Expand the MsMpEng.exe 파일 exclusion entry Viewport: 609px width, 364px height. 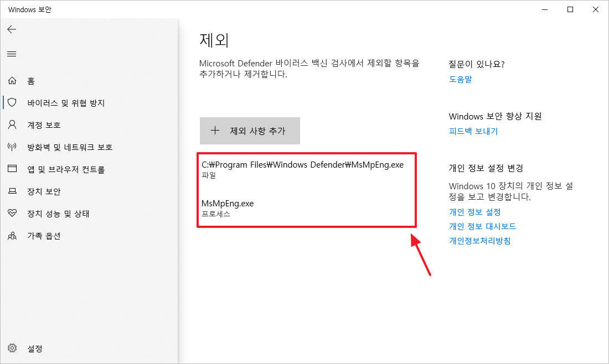[x=303, y=170]
